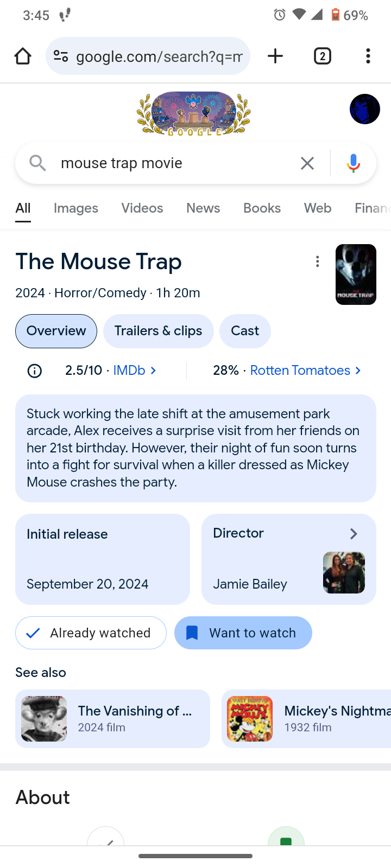Viewport: 391px width, 868px height.
Task: Open the tab switcher showing 2 tabs
Action: [x=322, y=55]
